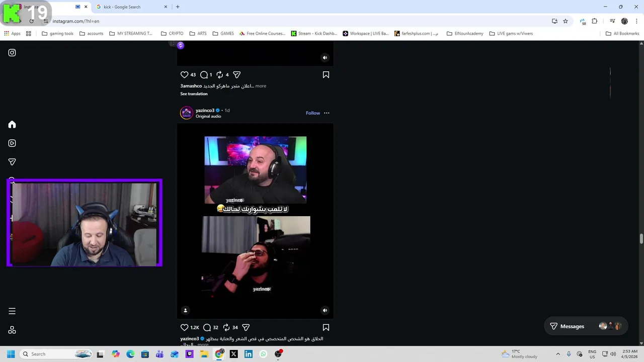Open Workspace | LIVE Ba... bookmark
Image resolution: width=644 pixels, height=362 pixels.
366,34
